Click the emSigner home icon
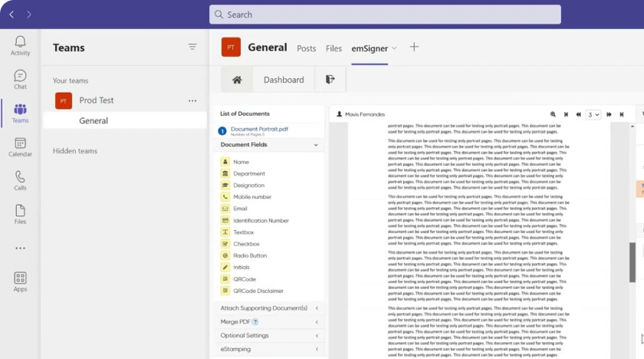The height and width of the screenshot is (359, 644). coord(237,80)
